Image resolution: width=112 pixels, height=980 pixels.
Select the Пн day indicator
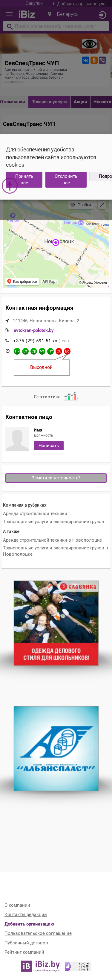(x=17, y=351)
